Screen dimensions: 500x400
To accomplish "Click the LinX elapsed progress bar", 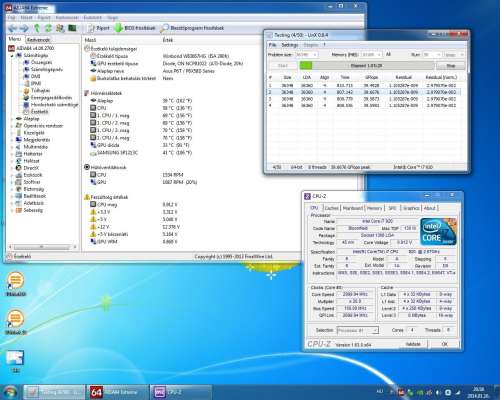I will 367,66.
